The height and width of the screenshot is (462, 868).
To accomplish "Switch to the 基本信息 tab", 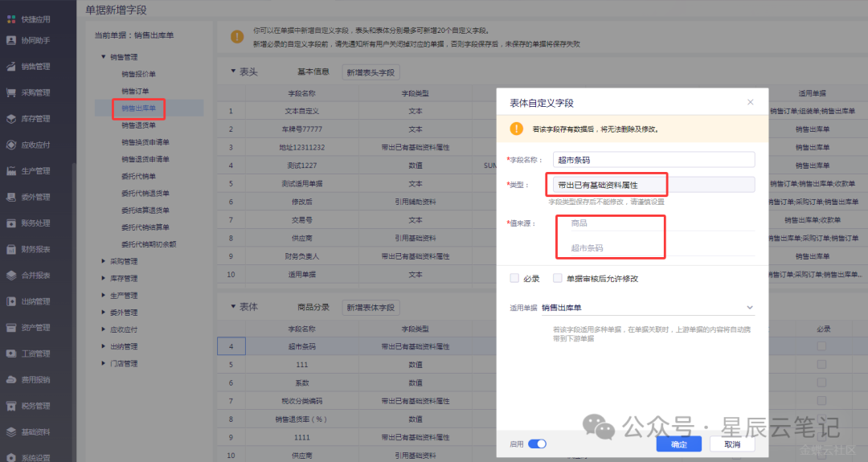I will pos(313,72).
